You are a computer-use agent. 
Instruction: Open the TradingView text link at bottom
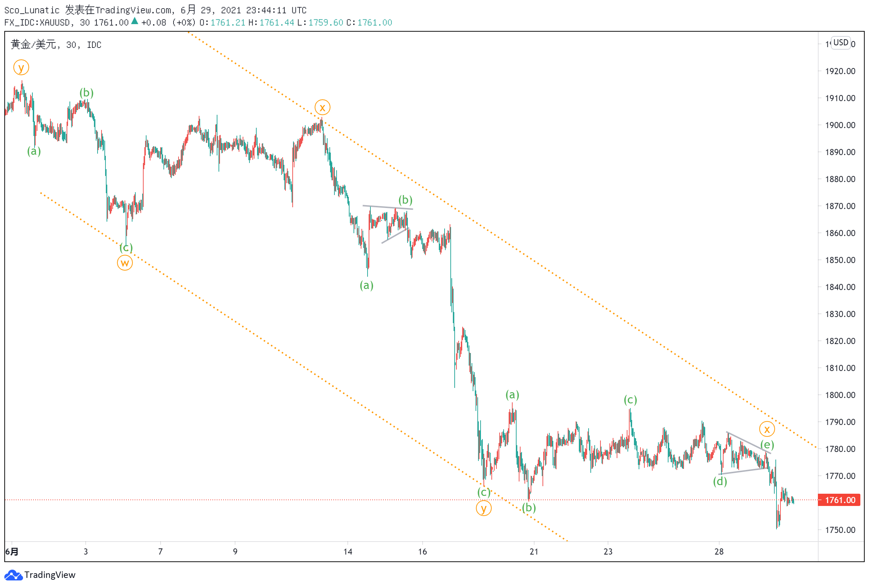[x=50, y=575]
